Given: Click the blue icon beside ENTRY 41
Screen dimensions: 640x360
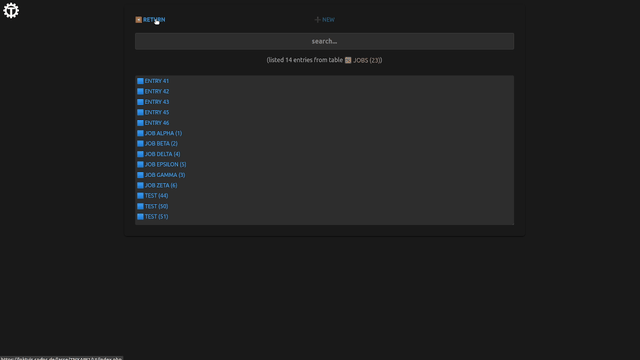Looking at the screenshot, I should [140, 81].
